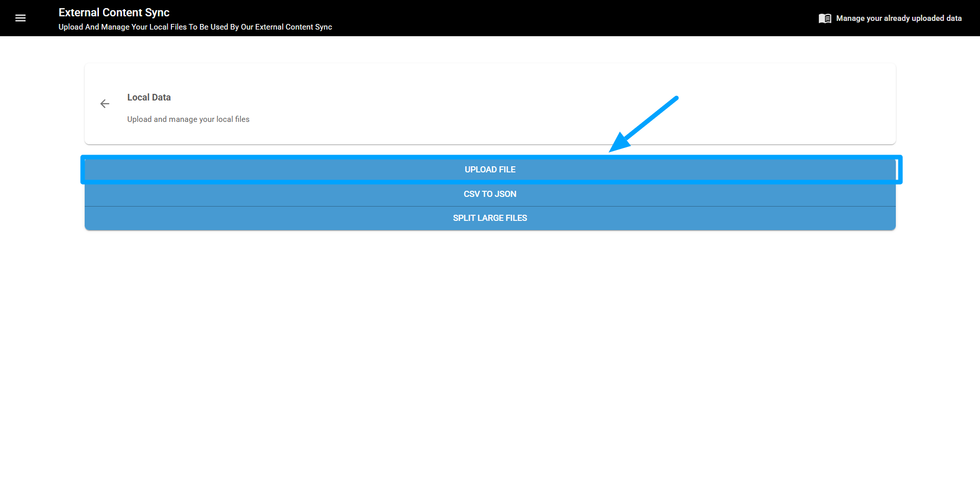Click the CSV TO JSON button

490,194
